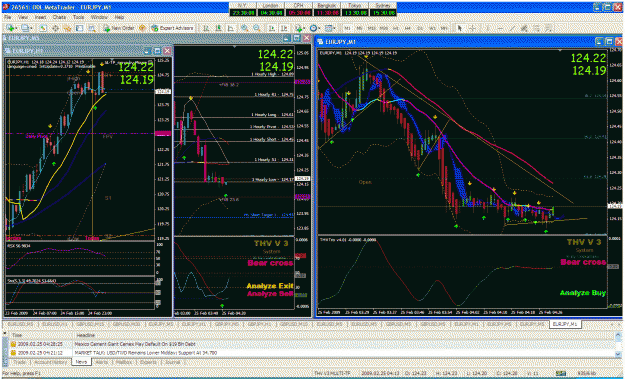Click the New Order button
The width and height of the screenshot is (625, 379).
pos(118,28)
